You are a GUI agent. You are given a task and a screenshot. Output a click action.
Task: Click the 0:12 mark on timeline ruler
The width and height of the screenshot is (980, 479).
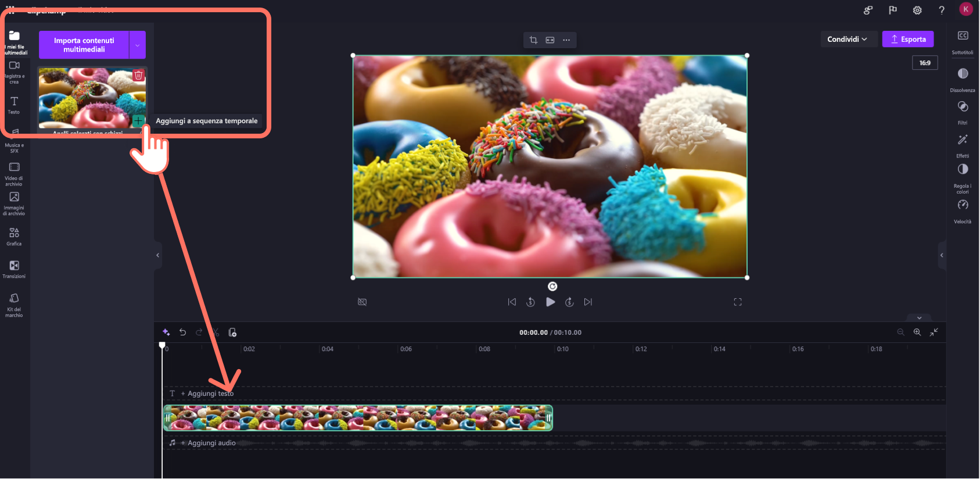[641, 349]
